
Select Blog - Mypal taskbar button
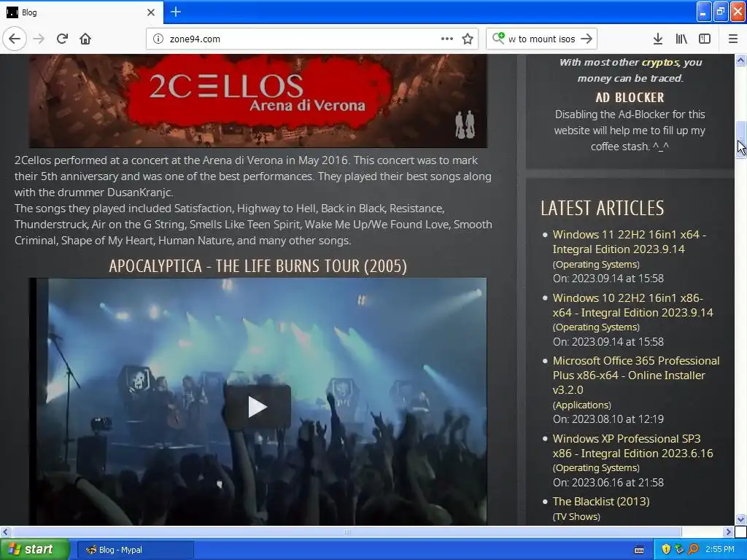pyautogui.click(x=135, y=550)
